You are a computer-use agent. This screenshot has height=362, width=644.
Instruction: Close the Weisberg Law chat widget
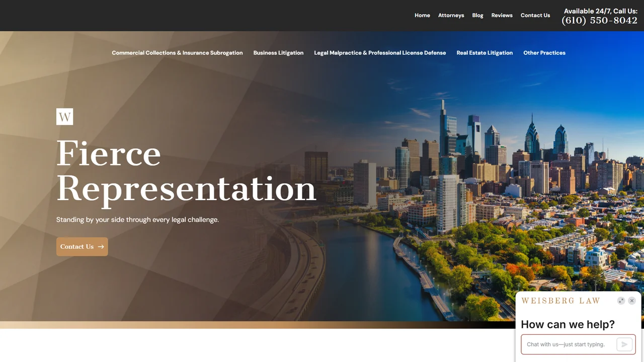click(632, 301)
